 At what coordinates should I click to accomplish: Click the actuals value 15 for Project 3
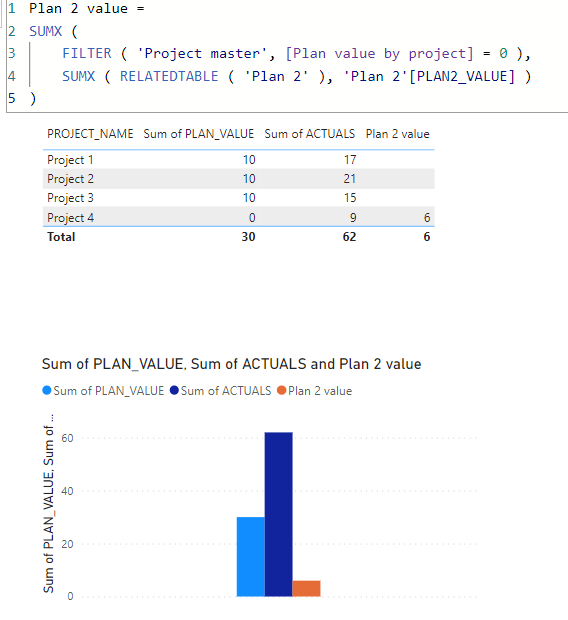[350, 198]
